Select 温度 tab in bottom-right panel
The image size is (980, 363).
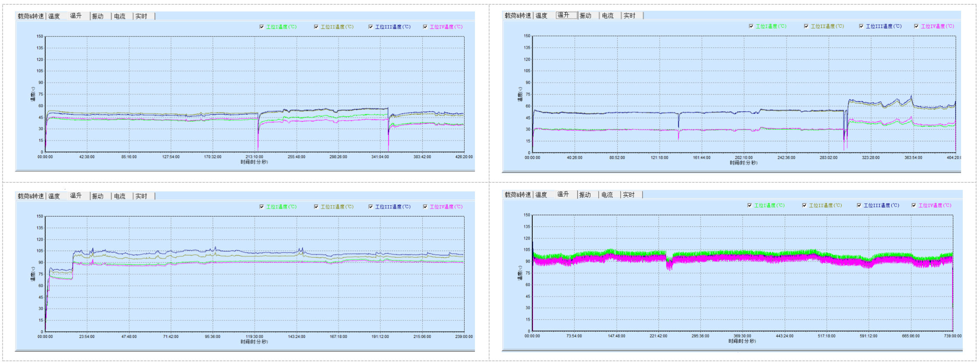(541, 195)
